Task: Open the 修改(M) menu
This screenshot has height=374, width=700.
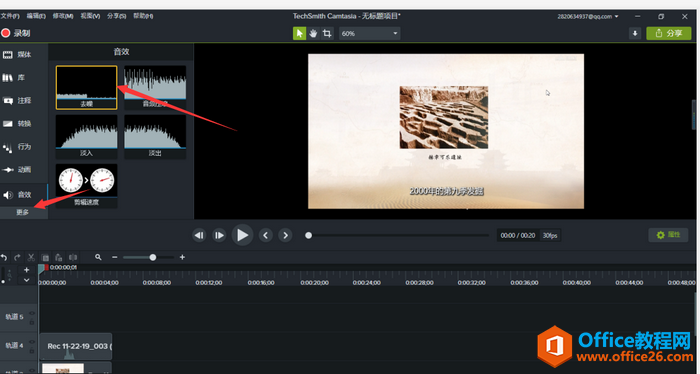Action: pos(62,16)
